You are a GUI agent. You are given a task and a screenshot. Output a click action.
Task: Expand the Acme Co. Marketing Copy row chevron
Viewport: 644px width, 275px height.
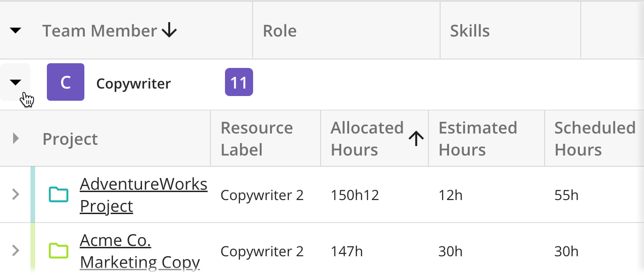coord(15,251)
